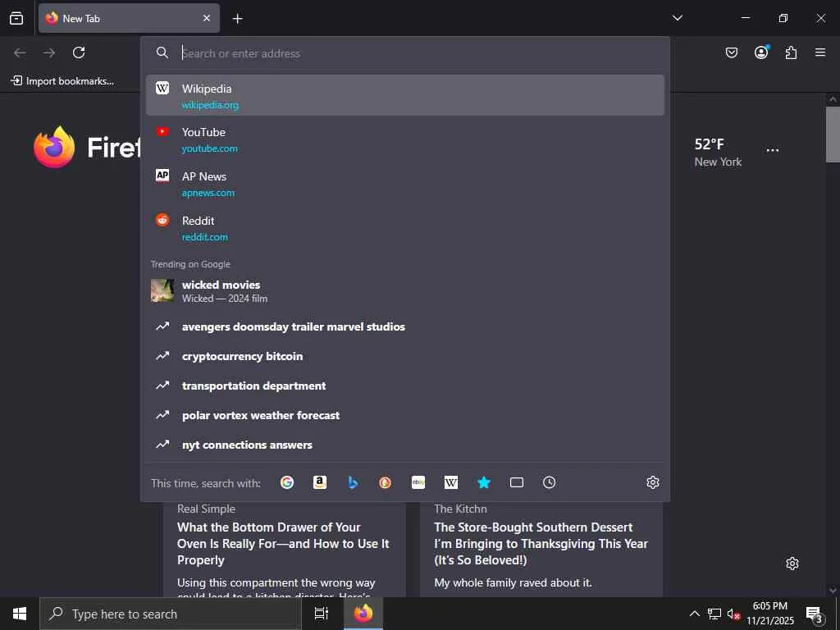Select the YouTube suggestion row

(405, 139)
